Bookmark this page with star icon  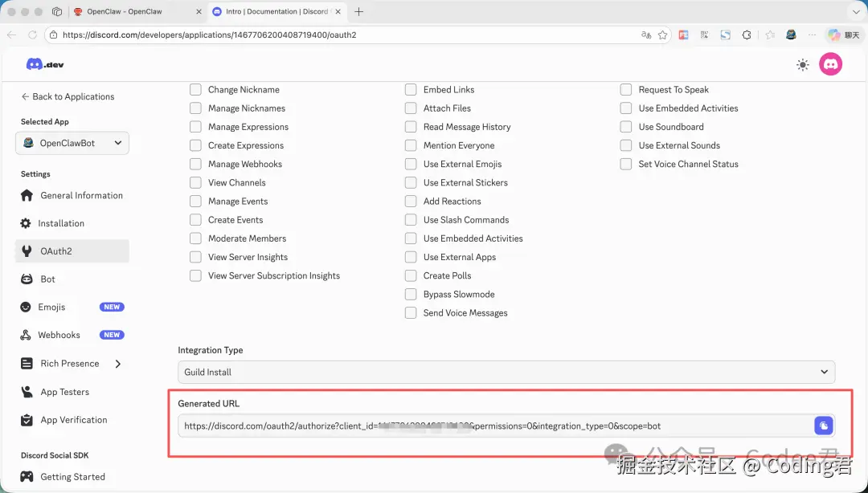(662, 35)
